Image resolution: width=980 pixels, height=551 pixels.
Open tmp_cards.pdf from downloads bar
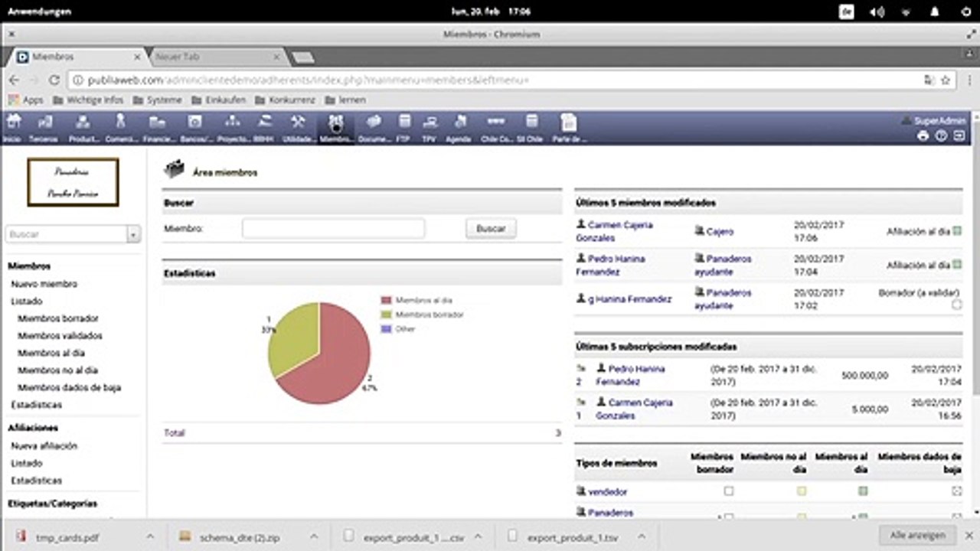click(67, 537)
